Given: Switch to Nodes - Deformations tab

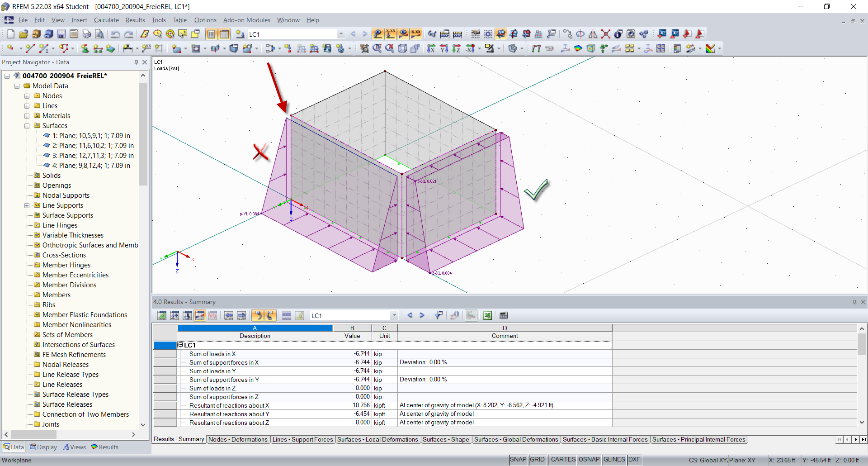Looking at the screenshot, I should coord(238,439).
